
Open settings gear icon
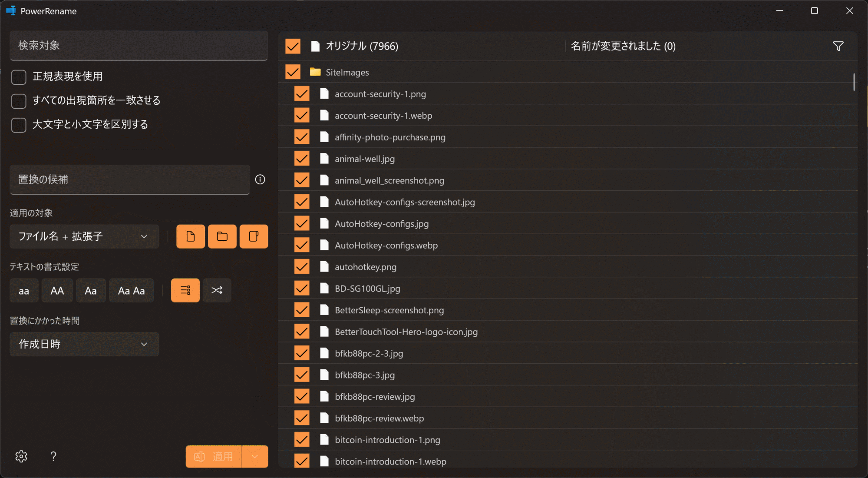(x=21, y=456)
